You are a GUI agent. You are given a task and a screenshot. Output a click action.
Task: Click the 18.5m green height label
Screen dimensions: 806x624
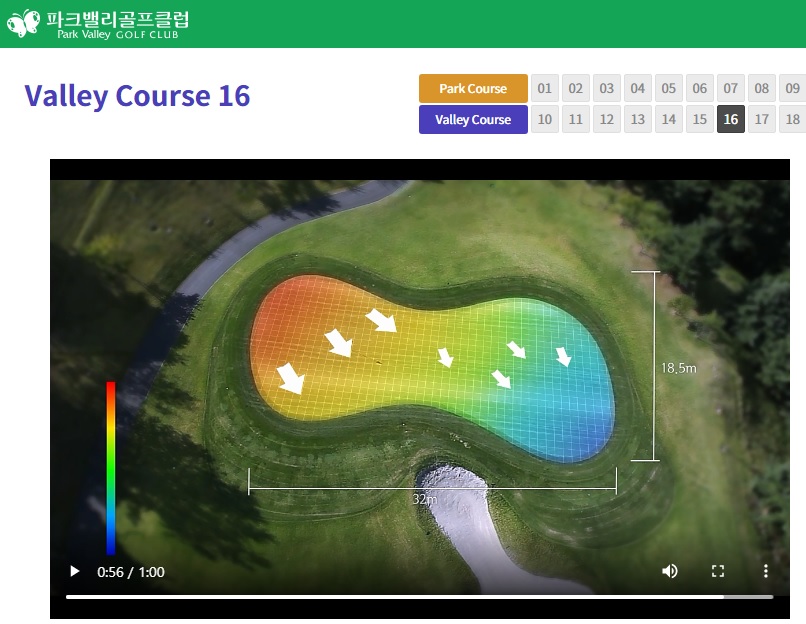[679, 368]
